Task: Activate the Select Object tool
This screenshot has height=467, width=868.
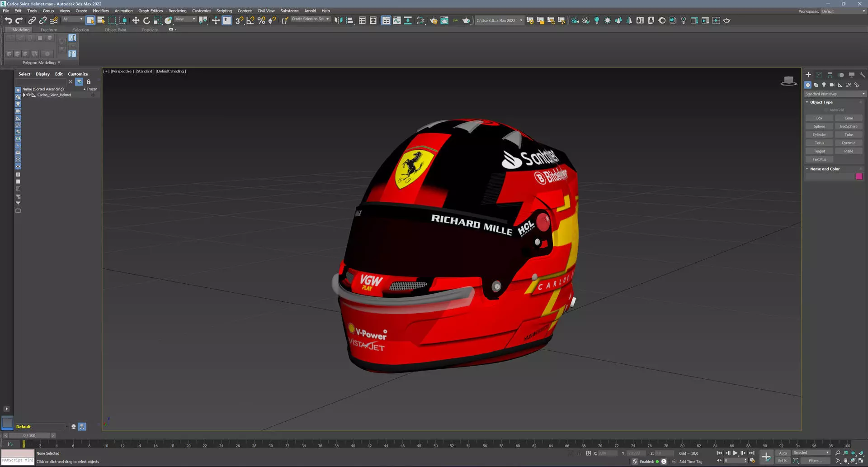Action: pos(90,20)
